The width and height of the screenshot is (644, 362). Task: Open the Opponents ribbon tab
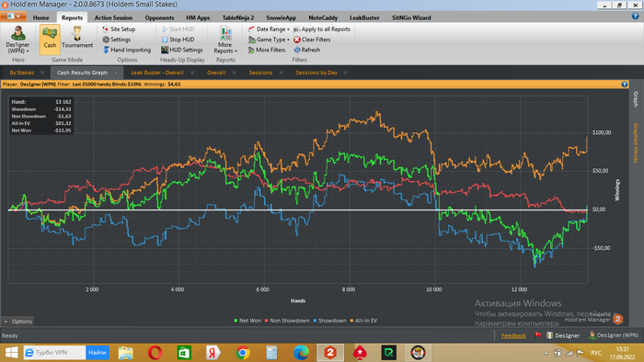coord(159,17)
